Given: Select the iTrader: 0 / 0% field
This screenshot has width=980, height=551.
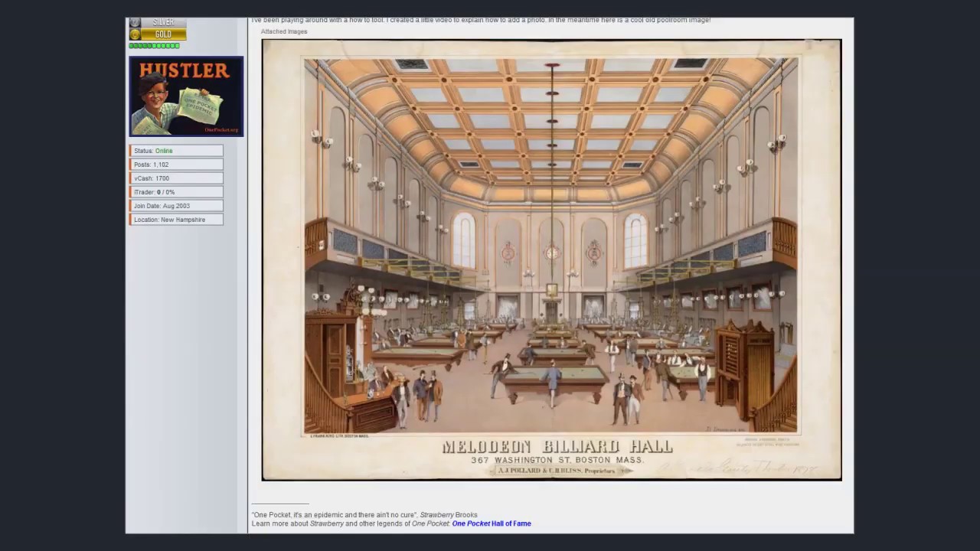Looking at the screenshot, I should (176, 192).
